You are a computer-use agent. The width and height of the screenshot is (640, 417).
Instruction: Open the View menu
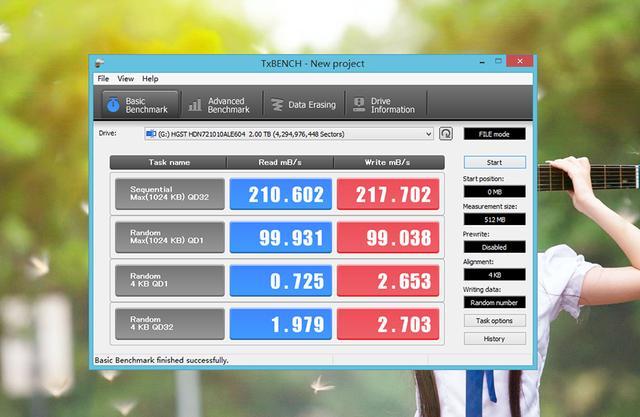point(125,78)
